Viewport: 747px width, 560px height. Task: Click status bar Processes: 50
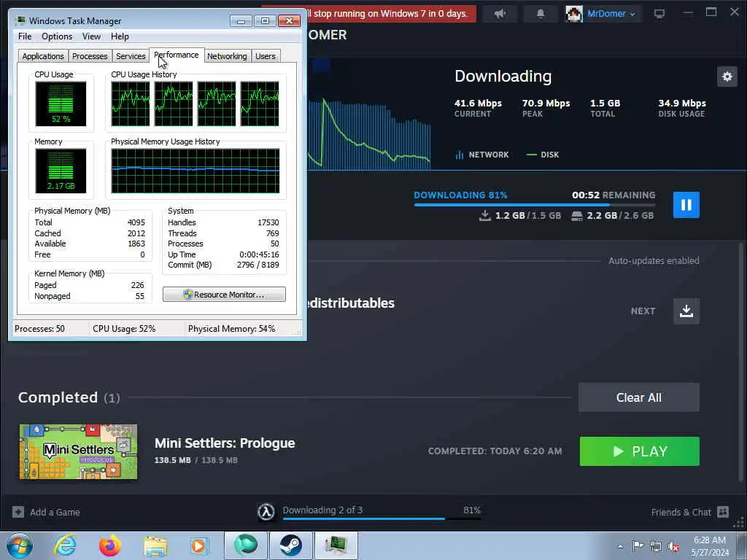pyautogui.click(x=39, y=329)
